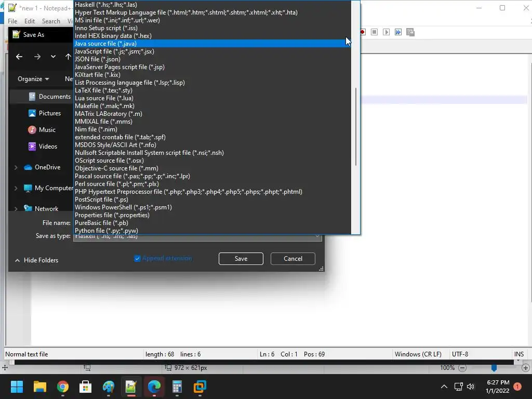Expand the OneDrive tree node
The image size is (532, 399).
coord(16,167)
